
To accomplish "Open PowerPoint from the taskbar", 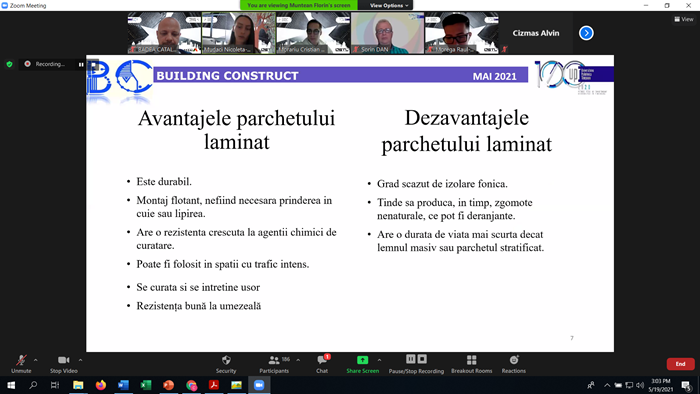I will [168, 385].
